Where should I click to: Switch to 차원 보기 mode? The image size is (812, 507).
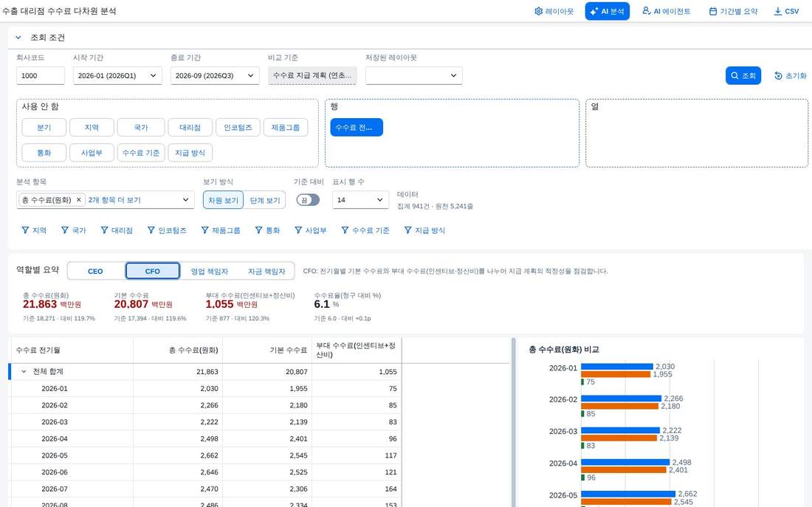223,200
